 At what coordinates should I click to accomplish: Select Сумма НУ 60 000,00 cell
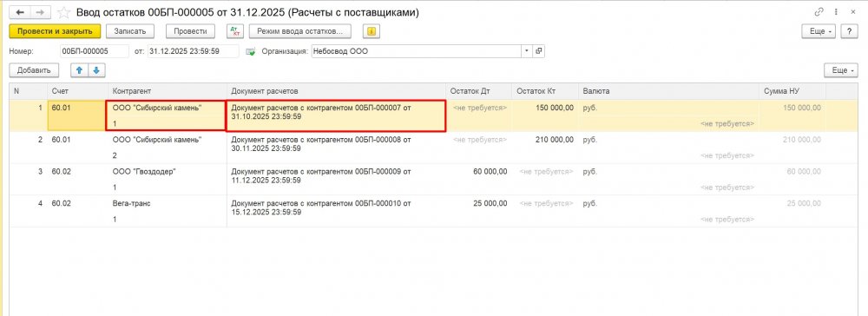[792, 172]
